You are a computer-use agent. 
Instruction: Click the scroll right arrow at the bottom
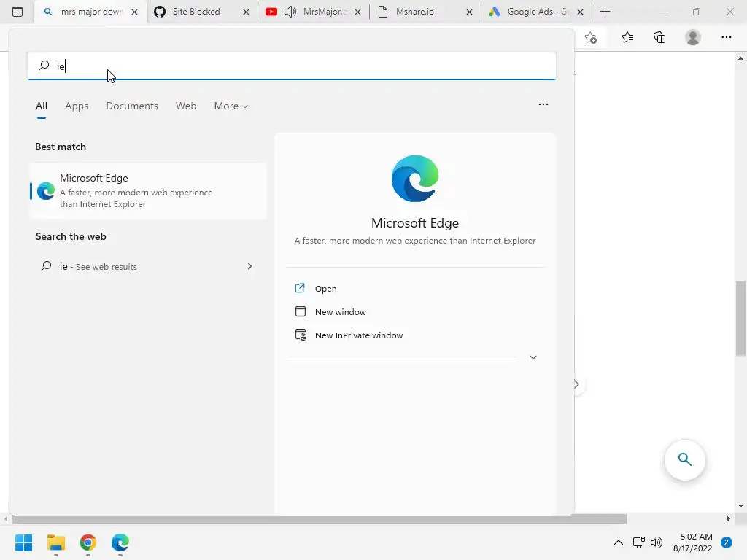coord(729,518)
